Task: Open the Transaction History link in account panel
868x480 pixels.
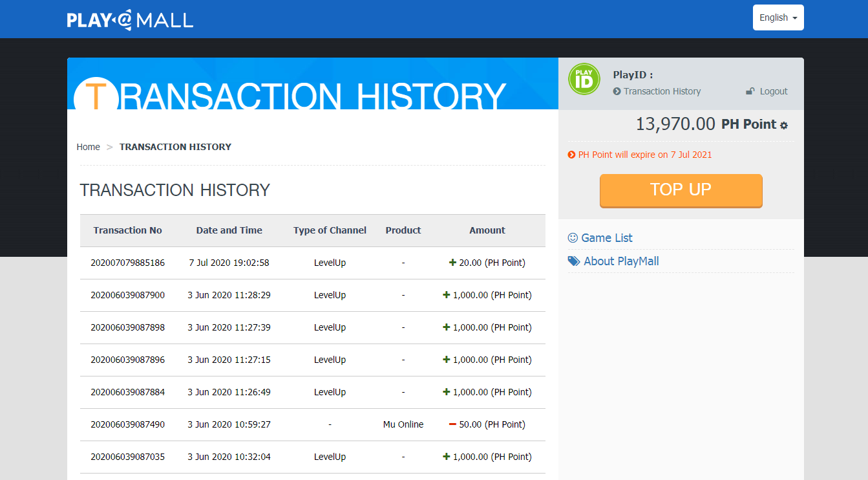Action: click(x=662, y=91)
